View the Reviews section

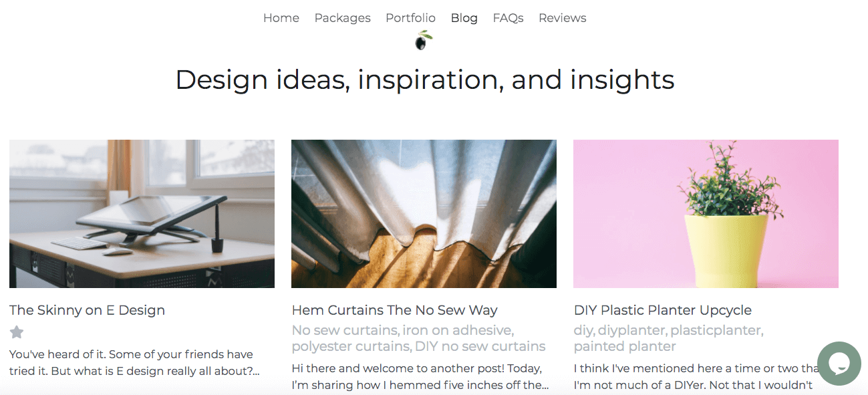tap(562, 18)
